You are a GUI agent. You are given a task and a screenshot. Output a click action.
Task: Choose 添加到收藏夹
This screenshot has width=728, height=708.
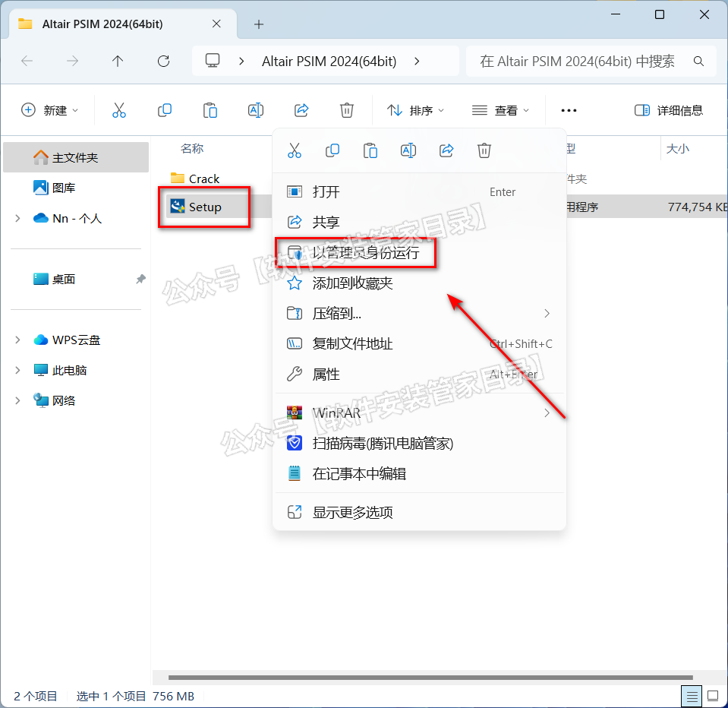click(419, 283)
